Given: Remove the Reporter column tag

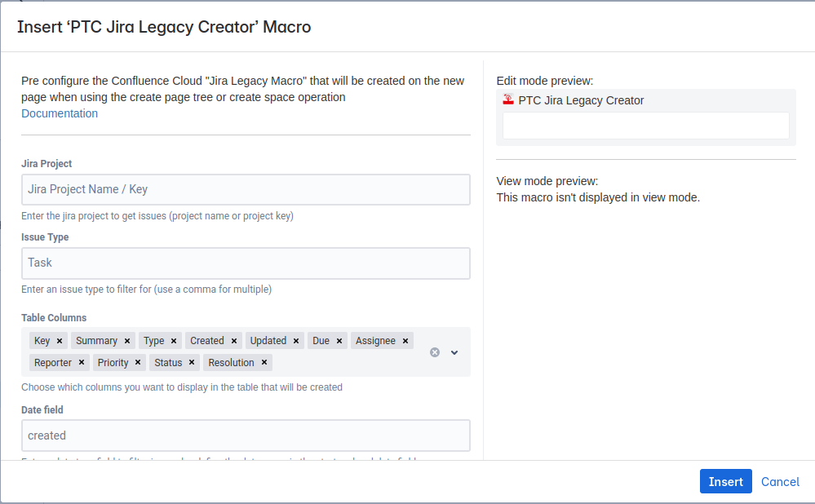Looking at the screenshot, I should coord(82,363).
